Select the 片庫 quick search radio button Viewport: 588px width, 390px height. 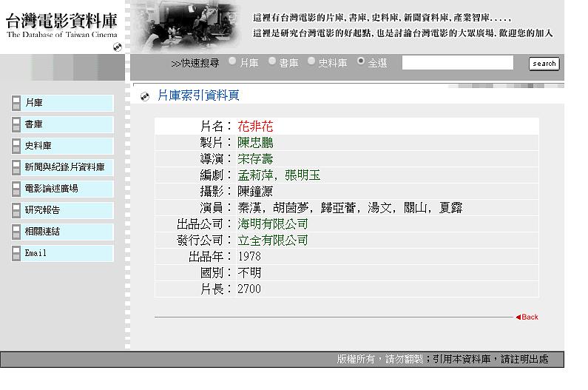tap(233, 62)
